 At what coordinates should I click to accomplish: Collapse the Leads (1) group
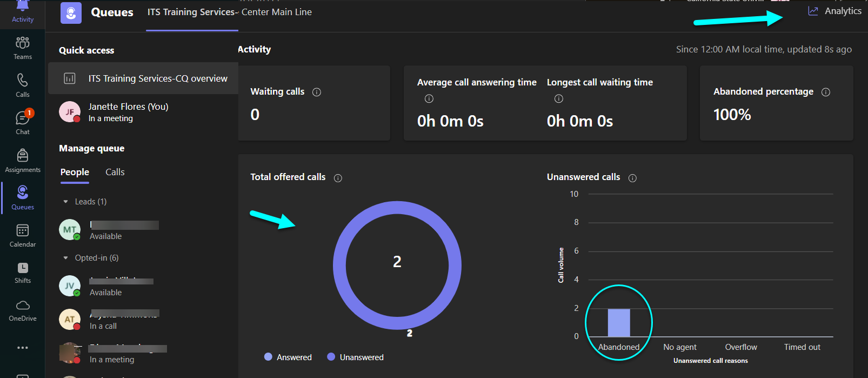[66, 202]
